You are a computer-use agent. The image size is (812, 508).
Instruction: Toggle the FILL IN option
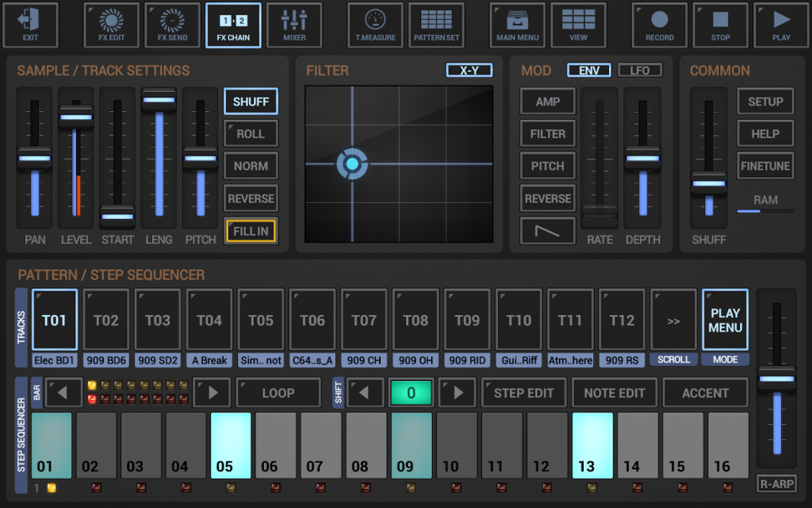coord(251,231)
